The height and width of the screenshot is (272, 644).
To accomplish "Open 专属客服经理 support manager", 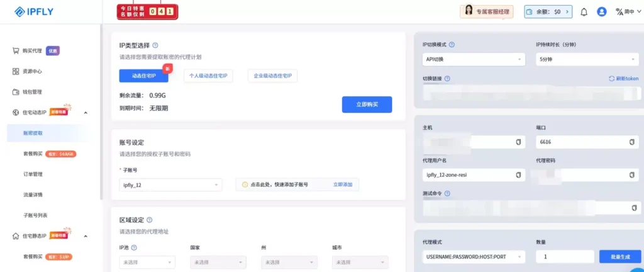I will pyautogui.click(x=487, y=12).
